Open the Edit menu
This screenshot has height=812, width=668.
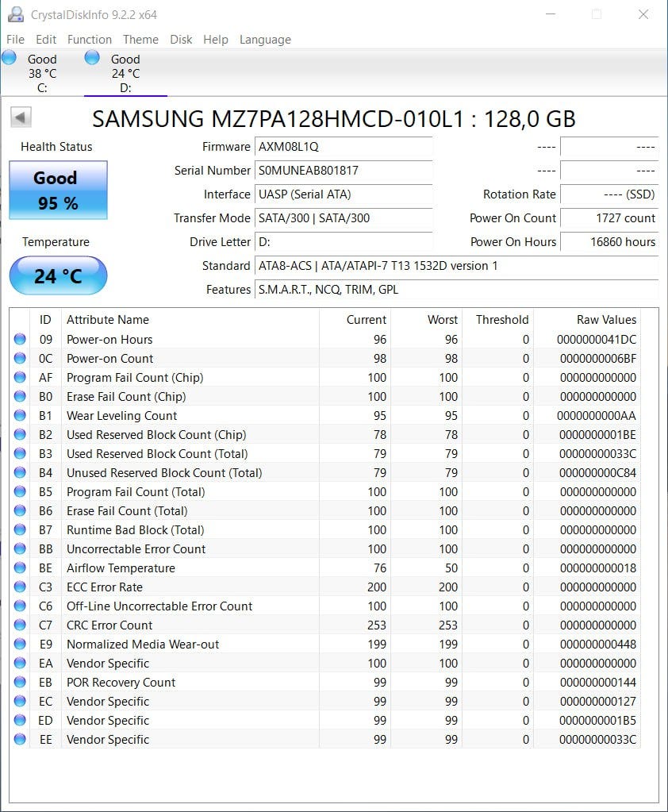click(45, 40)
